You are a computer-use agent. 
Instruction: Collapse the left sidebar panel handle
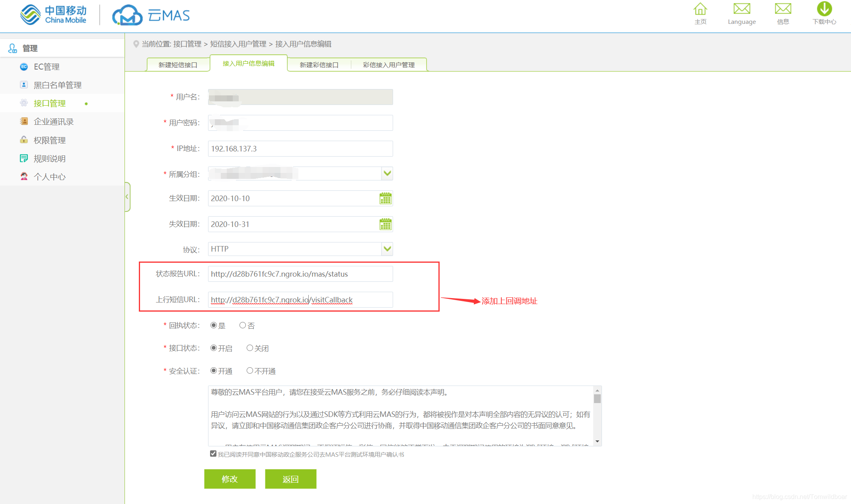[127, 197]
